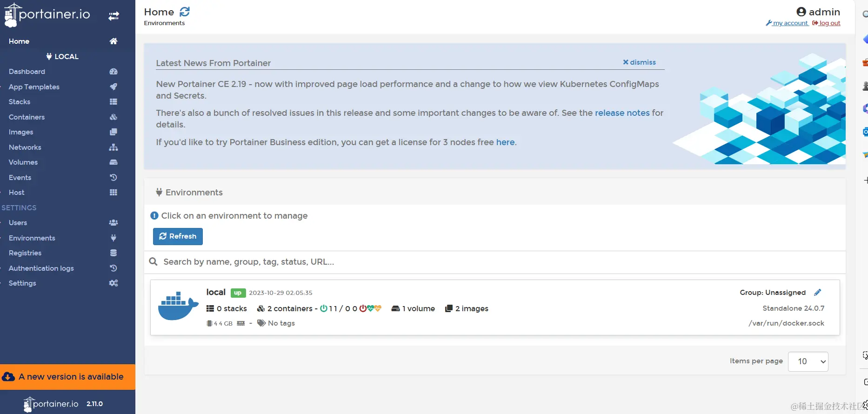This screenshot has height=414, width=868.
Task: Open the Containers page
Action: pos(27,117)
